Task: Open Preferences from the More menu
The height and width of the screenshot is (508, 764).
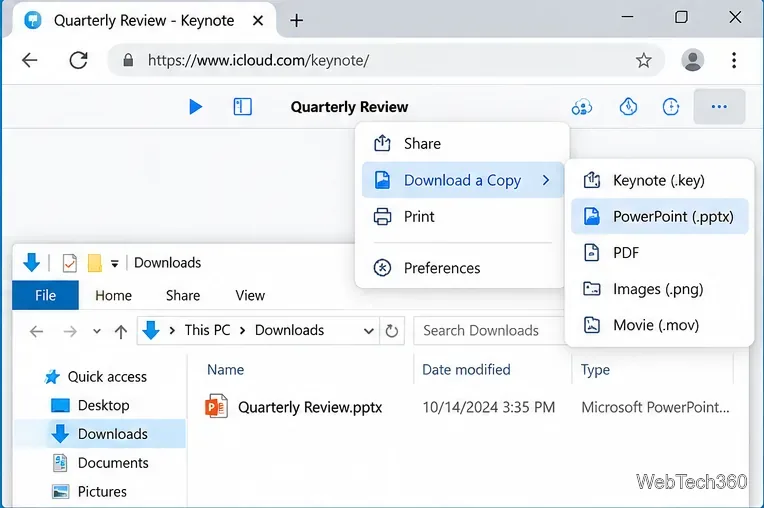Action: click(462, 268)
